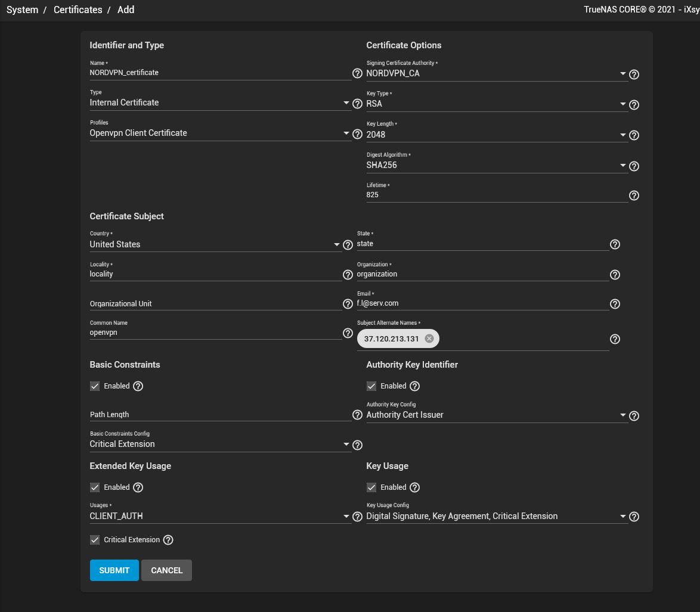Show help for Key Type
The width and height of the screenshot is (700, 612).
coord(634,105)
